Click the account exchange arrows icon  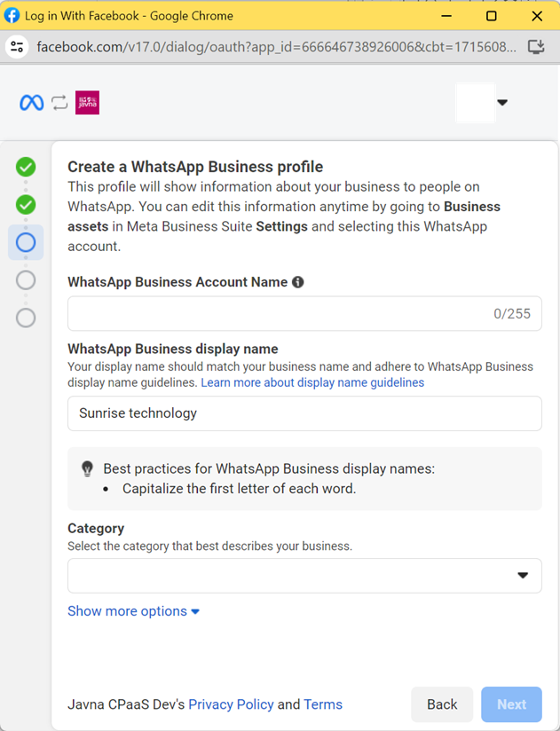point(59,102)
